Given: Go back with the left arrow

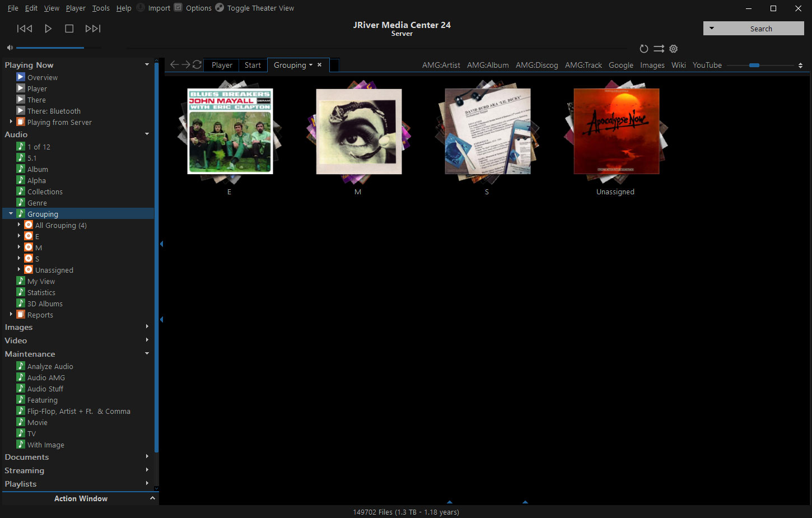Looking at the screenshot, I should [x=174, y=65].
